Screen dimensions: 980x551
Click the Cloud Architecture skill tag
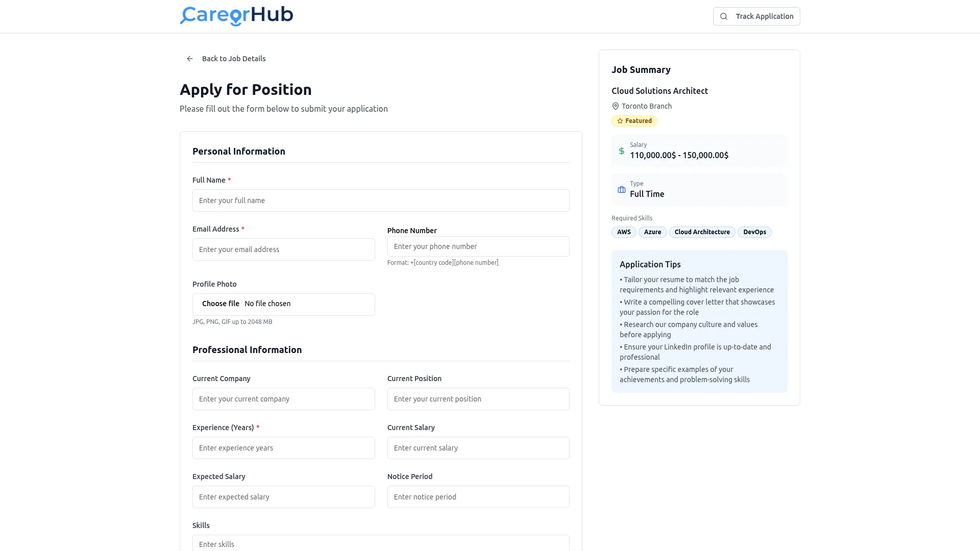click(702, 232)
